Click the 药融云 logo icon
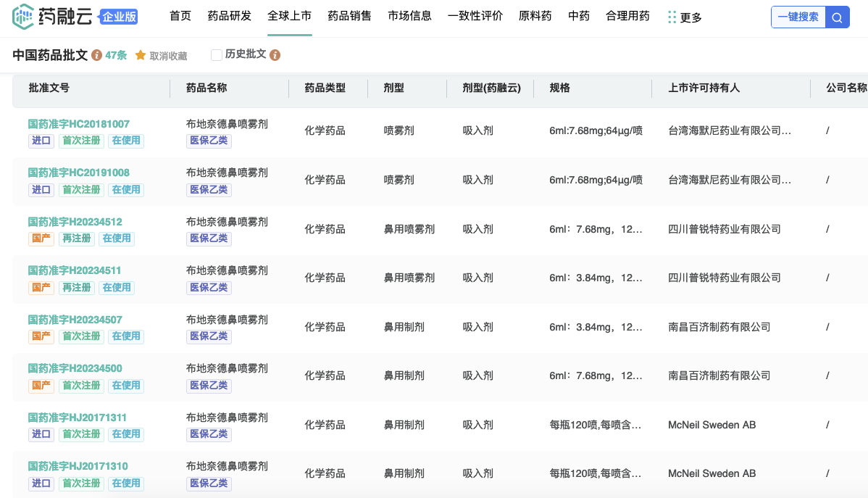The width and height of the screenshot is (868, 498). pyautogui.click(x=24, y=17)
